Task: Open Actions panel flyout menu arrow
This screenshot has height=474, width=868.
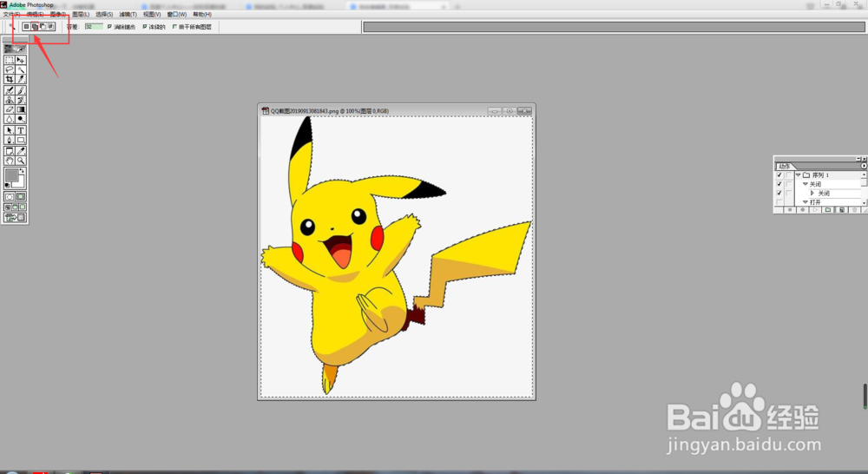Action: [x=862, y=165]
